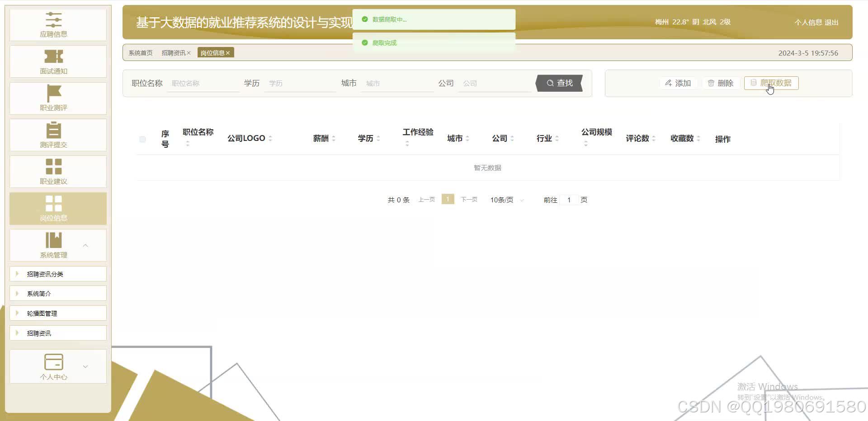Switch to the 招聘资讯 tab
Screen dimensions: 868x421
pyautogui.click(x=174, y=52)
